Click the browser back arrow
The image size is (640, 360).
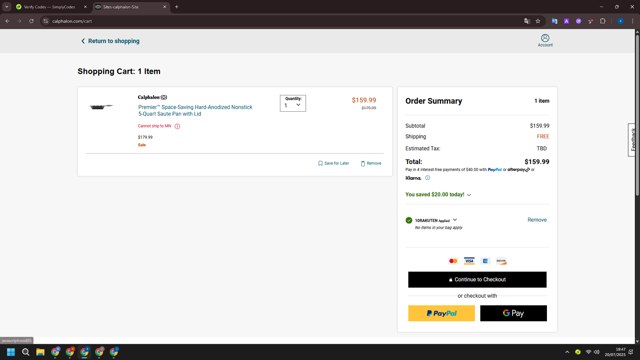(x=7, y=21)
